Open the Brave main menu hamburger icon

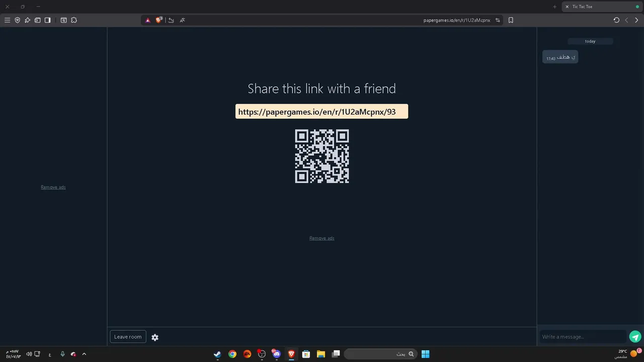point(7,20)
